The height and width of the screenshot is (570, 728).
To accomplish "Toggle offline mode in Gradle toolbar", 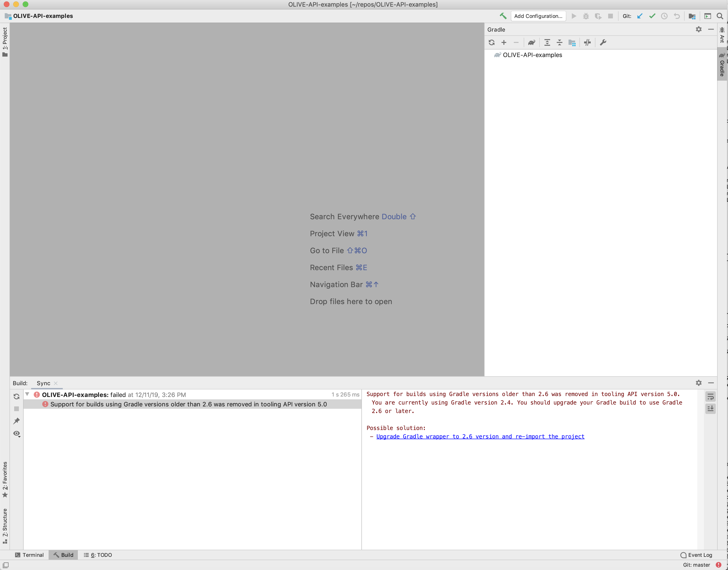I will tap(587, 42).
